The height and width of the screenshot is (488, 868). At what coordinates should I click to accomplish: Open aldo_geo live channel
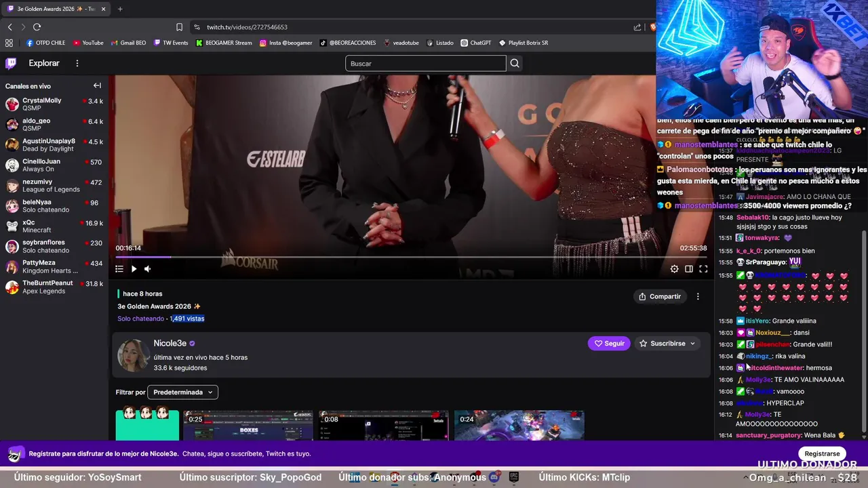tap(54, 125)
